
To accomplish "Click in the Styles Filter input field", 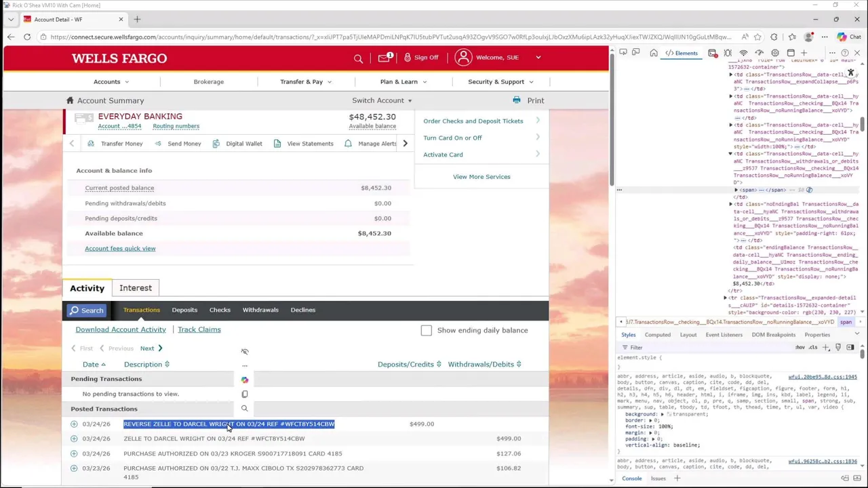I will point(705,347).
